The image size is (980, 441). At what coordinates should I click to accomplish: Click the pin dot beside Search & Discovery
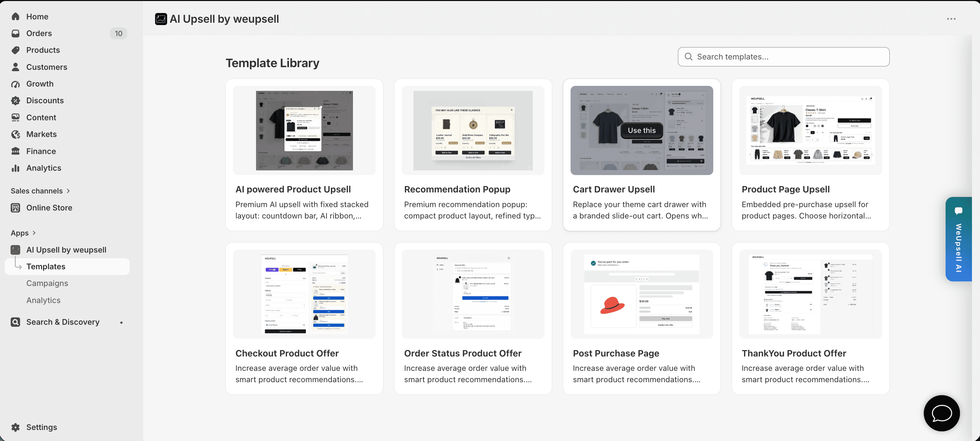tap(121, 322)
